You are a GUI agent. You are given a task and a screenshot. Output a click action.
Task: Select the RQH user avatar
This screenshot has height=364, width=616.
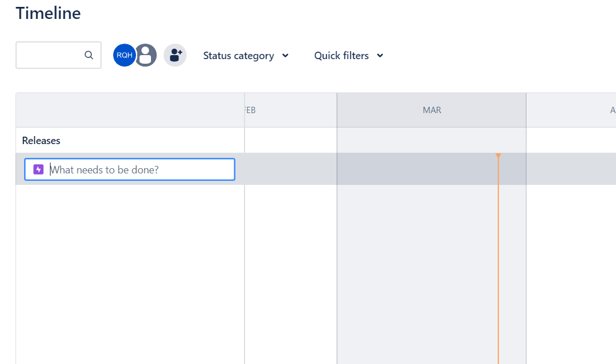124,55
